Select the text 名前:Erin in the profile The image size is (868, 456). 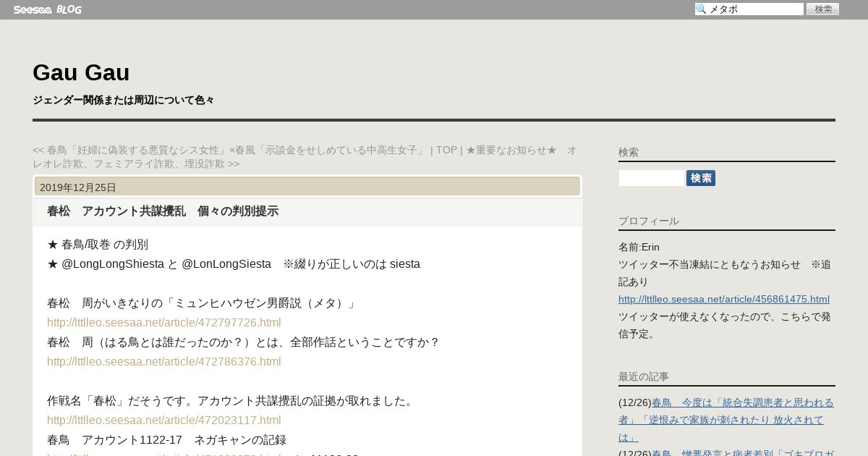point(639,248)
